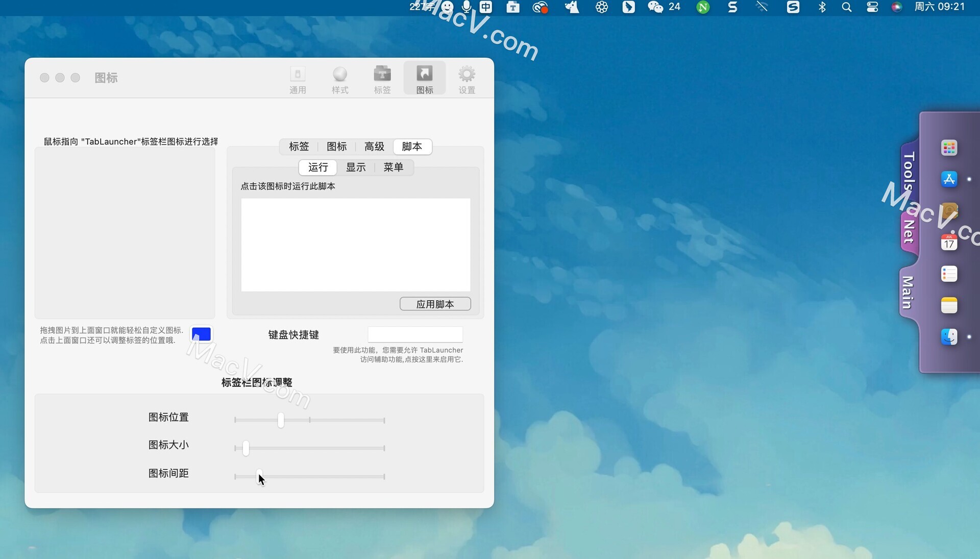Click the Sogou S square icon
The image size is (980, 559).
[793, 7]
